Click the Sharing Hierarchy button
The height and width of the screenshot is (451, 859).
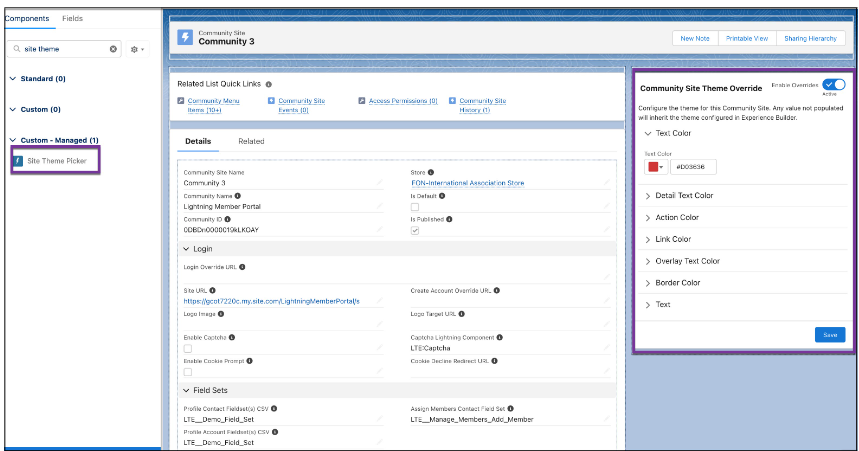click(811, 38)
